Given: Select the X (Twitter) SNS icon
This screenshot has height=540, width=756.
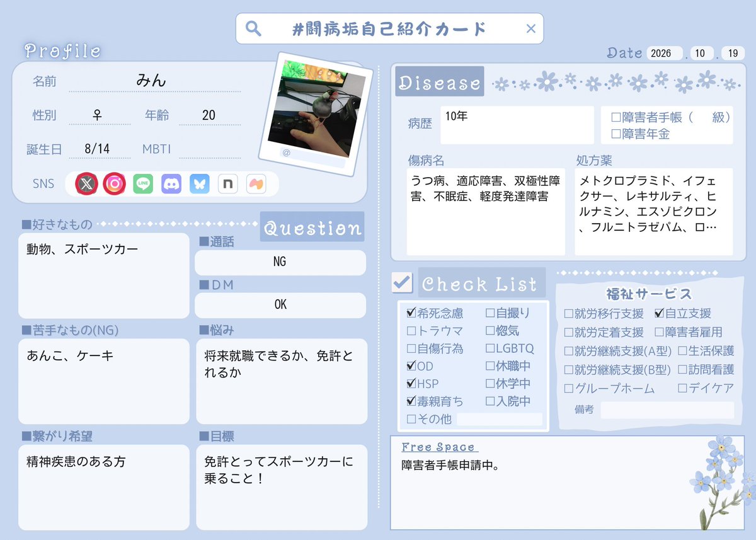Looking at the screenshot, I should coord(86,184).
